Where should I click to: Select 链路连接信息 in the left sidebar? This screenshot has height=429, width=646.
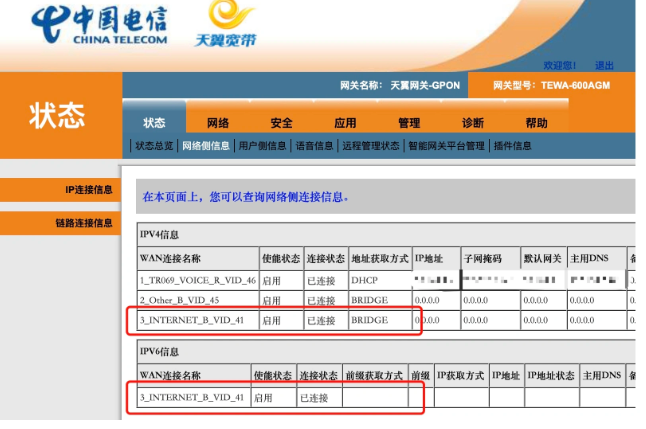(84, 223)
